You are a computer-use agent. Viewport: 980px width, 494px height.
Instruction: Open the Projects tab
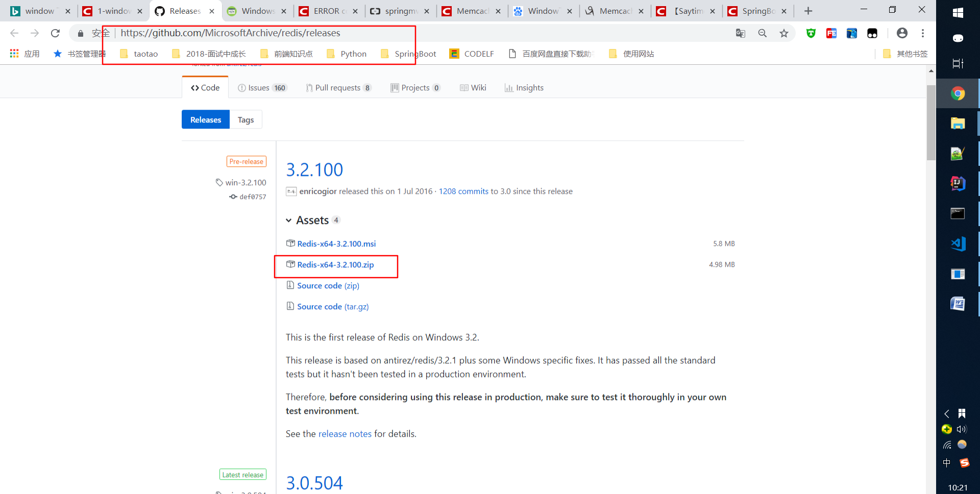pos(415,88)
